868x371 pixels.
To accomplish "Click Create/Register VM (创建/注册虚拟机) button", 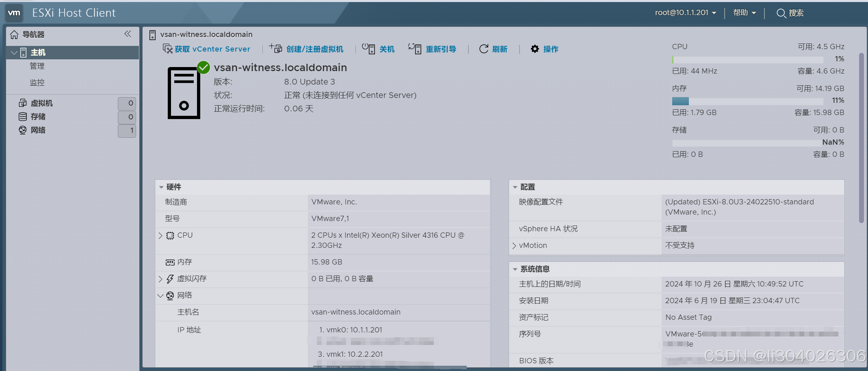I will point(306,49).
